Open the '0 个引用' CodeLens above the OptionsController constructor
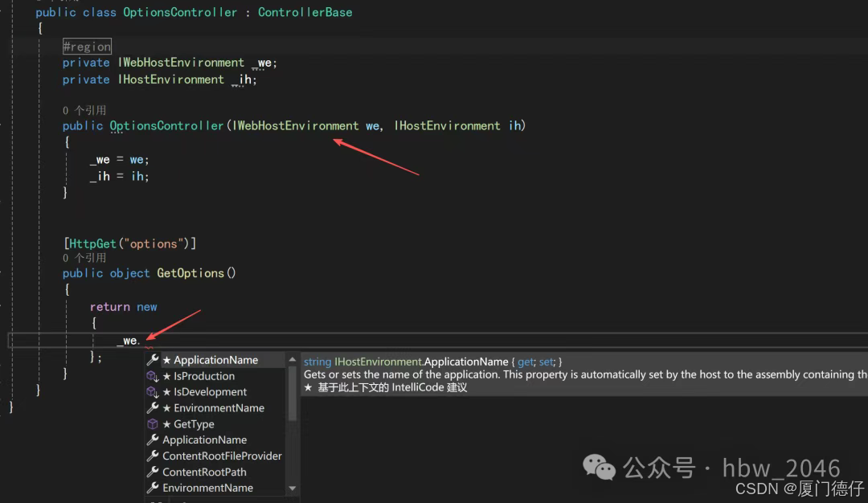868x503 pixels. pos(84,110)
